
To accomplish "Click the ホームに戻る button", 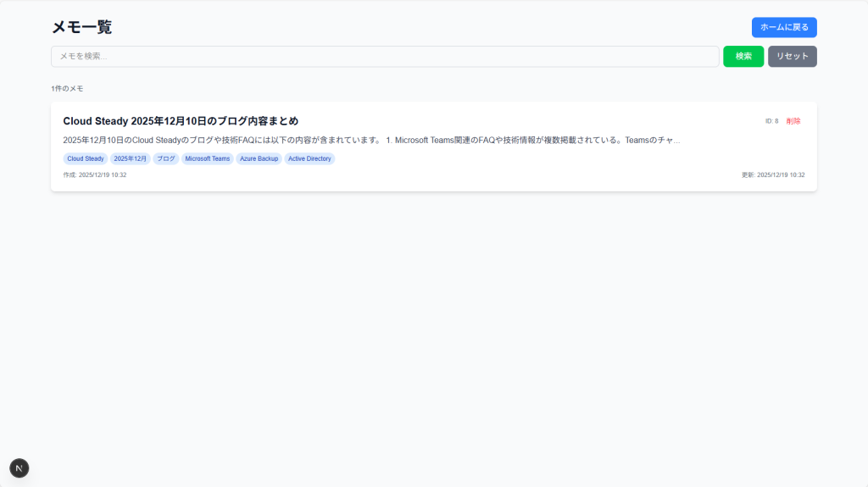I will pyautogui.click(x=783, y=27).
